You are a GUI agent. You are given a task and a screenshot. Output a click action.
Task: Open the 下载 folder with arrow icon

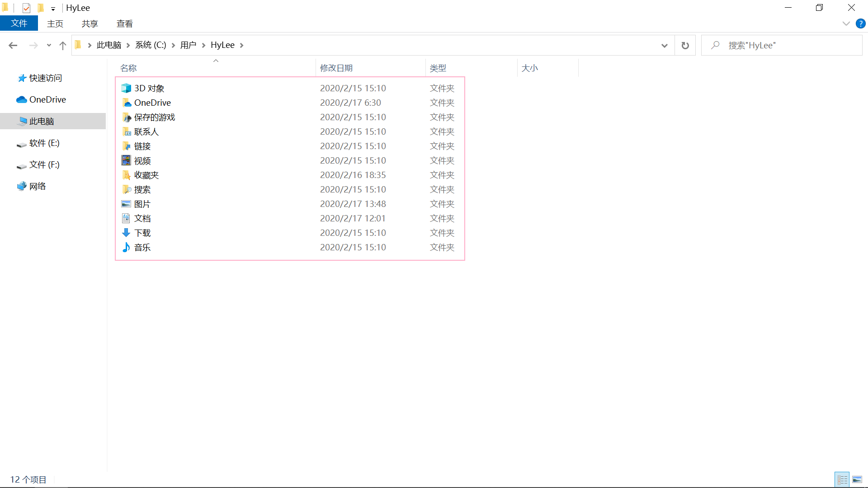(126, 233)
